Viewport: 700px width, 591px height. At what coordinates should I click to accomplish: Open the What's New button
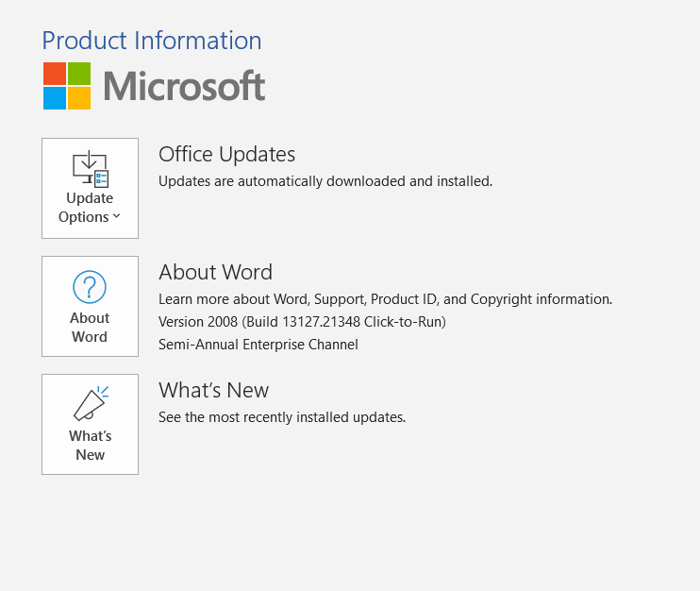[91, 424]
